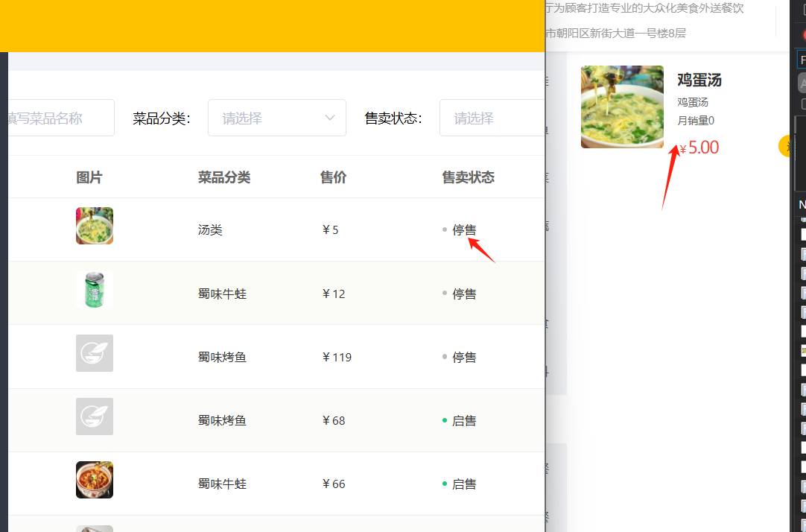Open the 鸡蛋汤 dish photo in preview
This screenshot has height=532, width=806.
(x=622, y=107)
